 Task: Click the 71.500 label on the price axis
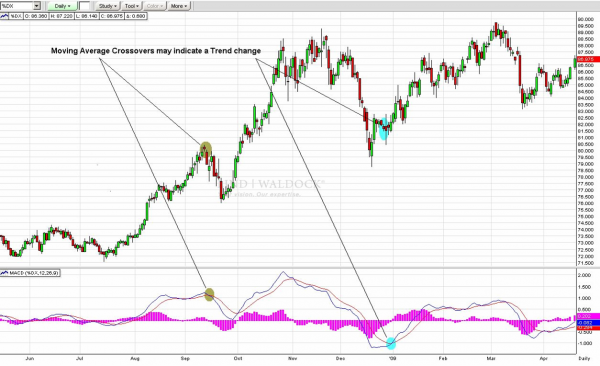pos(585,263)
